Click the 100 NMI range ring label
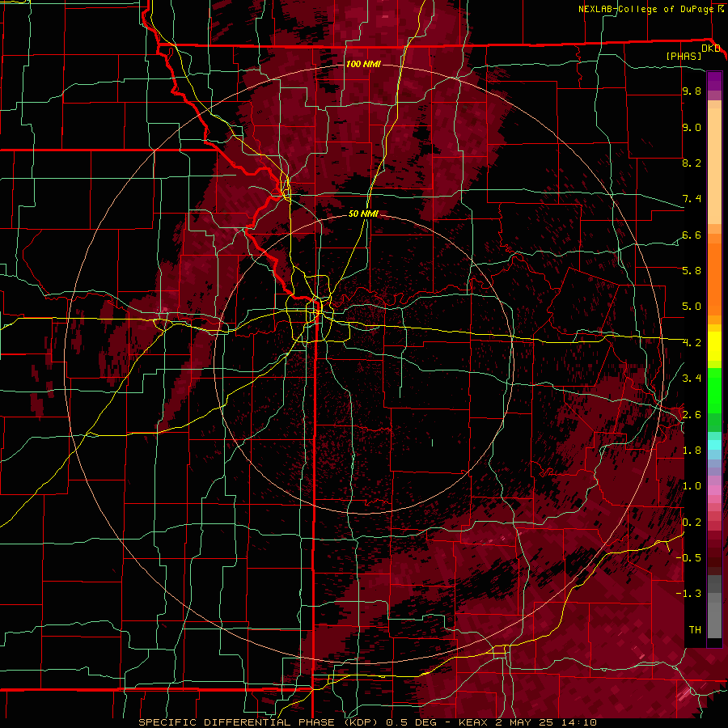 click(x=363, y=64)
